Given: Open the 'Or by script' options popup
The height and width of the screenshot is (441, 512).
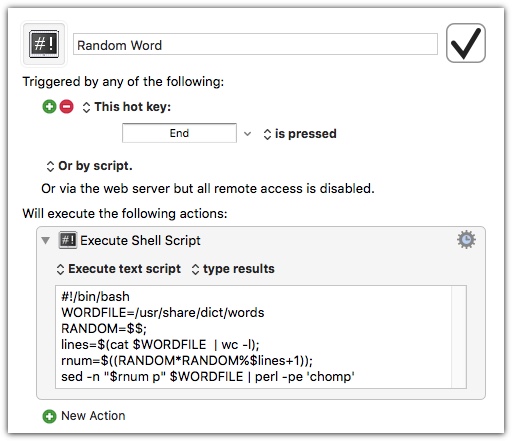Looking at the screenshot, I should click(x=89, y=166).
